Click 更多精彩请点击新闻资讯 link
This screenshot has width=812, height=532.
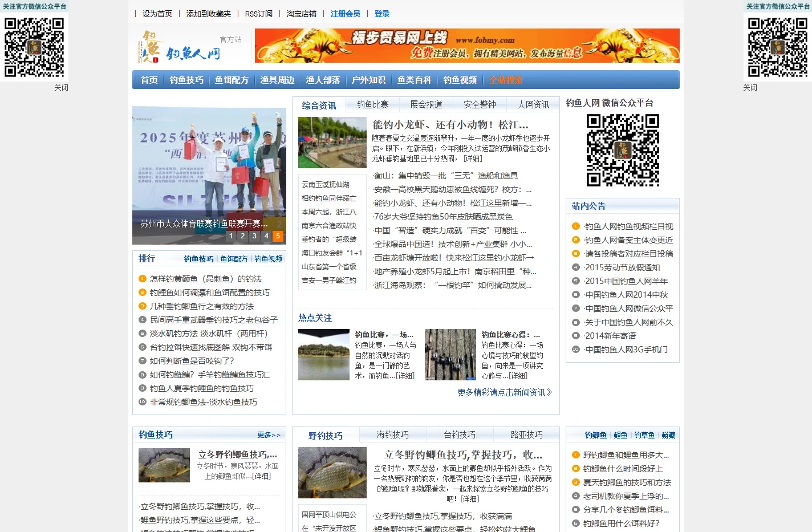(x=505, y=392)
